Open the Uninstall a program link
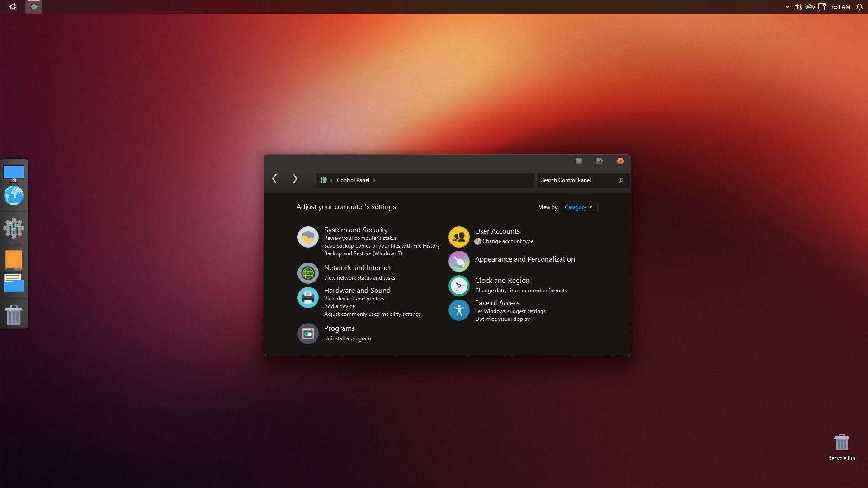 tap(347, 338)
